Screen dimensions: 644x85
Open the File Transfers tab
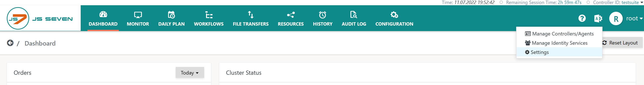click(x=250, y=24)
